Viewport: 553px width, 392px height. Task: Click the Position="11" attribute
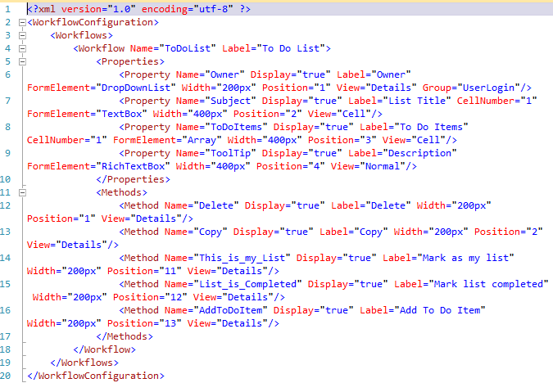click(144, 271)
